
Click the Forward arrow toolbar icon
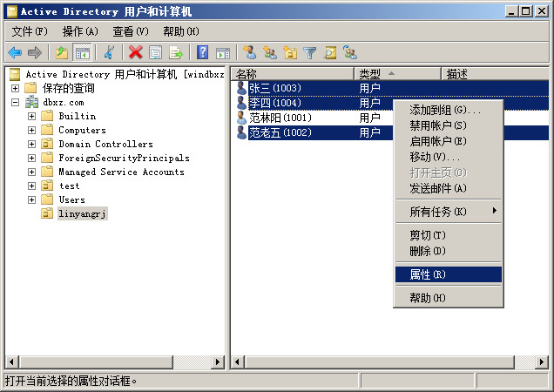point(35,53)
